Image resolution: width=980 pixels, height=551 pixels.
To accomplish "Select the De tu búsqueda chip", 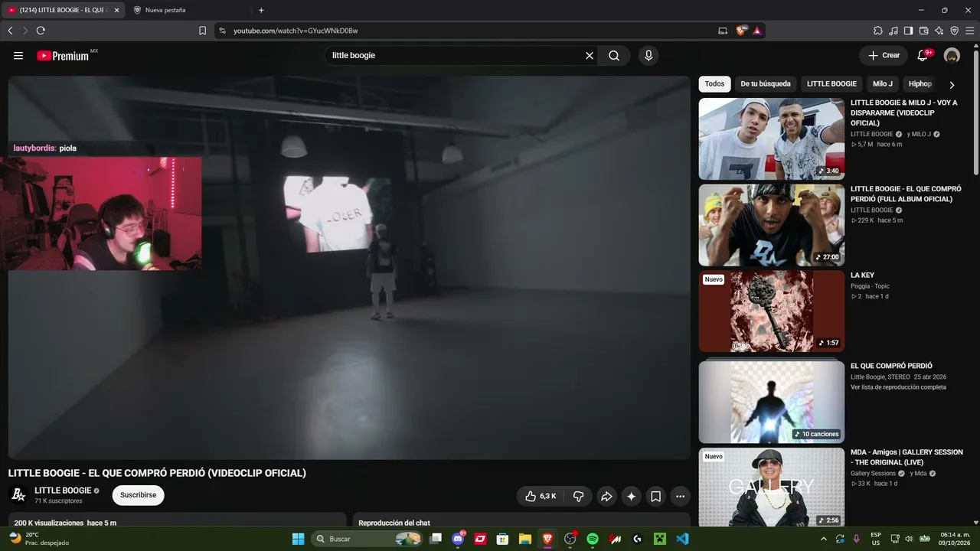I will tap(766, 84).
